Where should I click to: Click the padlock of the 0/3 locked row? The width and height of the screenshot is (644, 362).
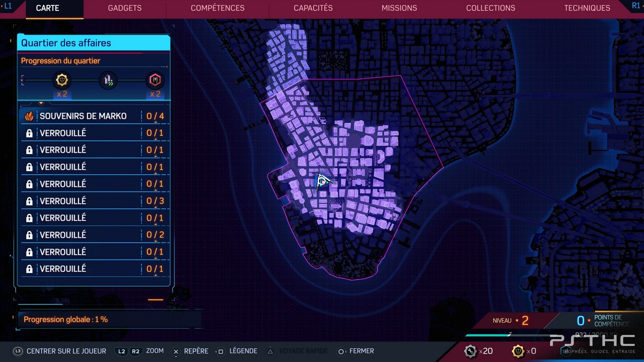tap(29, 201)
